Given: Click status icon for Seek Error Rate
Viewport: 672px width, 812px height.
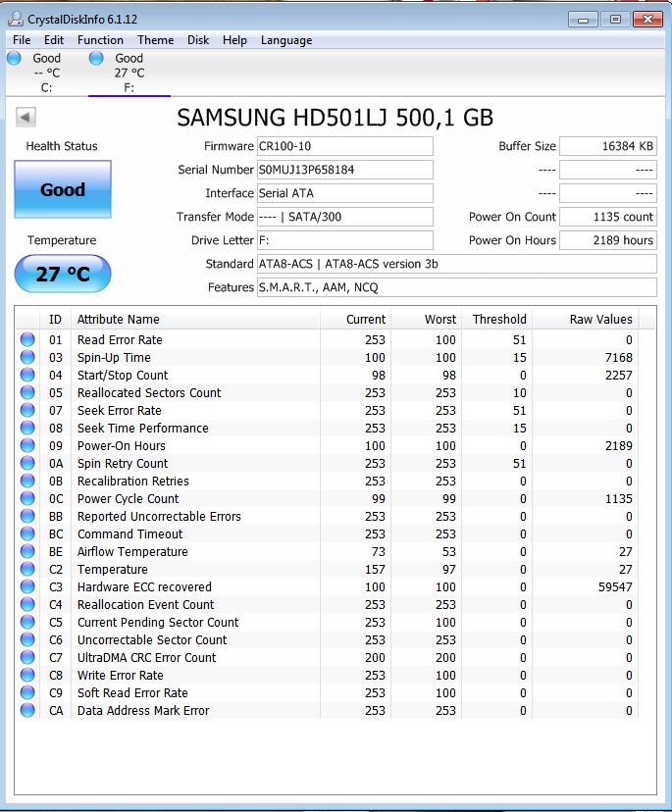Looking at the screenshot, I should pyautogui.click(x=27, y=410).
